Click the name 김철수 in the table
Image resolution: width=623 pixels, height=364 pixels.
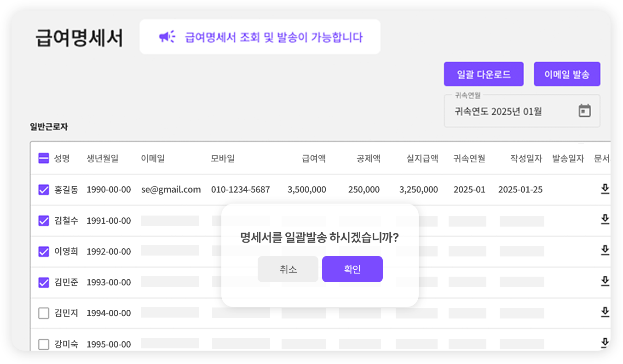coord(66,221)
